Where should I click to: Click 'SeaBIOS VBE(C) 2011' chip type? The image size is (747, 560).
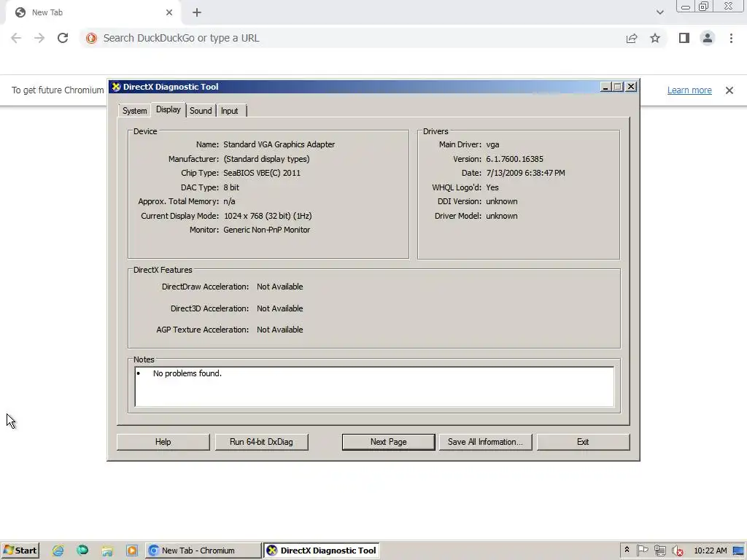pos(262,173)
